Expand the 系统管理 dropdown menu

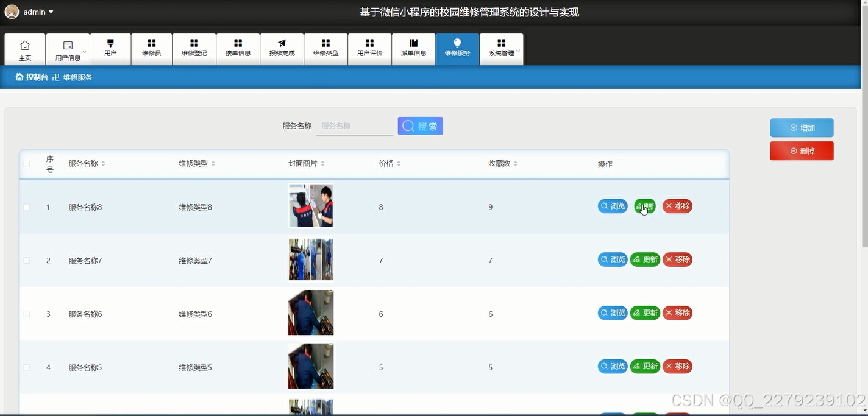click(501, 49)
